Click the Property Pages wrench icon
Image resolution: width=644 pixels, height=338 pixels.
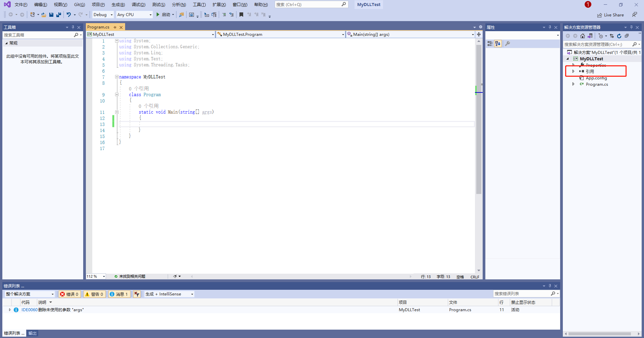point(507,44)
